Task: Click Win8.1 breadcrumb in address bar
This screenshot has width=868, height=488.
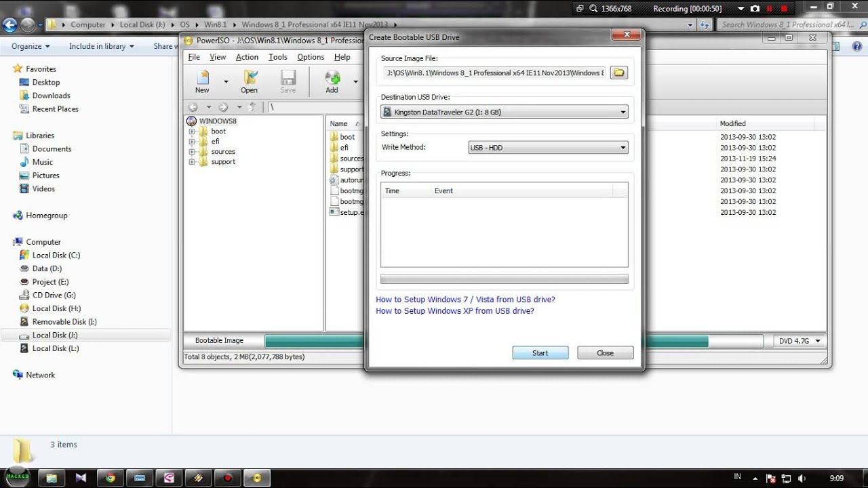Action: [215, 24]
